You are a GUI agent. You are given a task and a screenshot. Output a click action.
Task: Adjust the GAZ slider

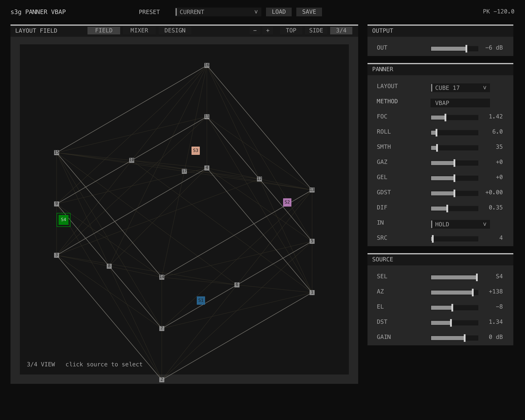(x=454, y=163)
